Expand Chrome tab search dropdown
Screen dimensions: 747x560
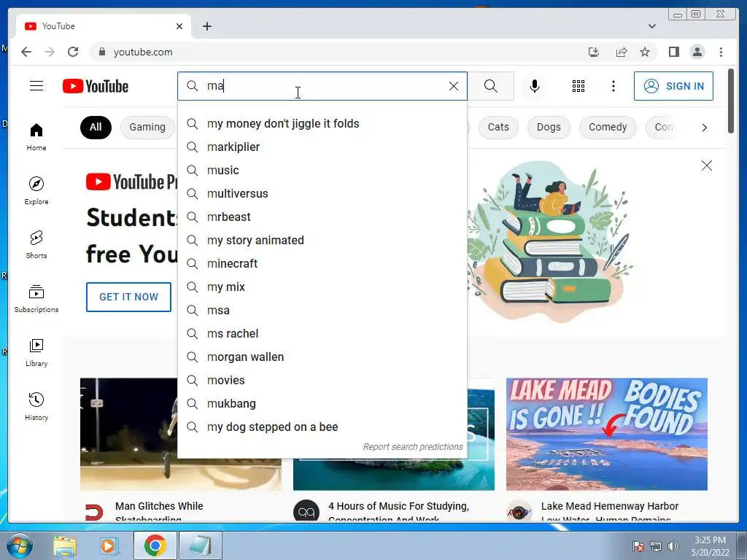(651, 26)
